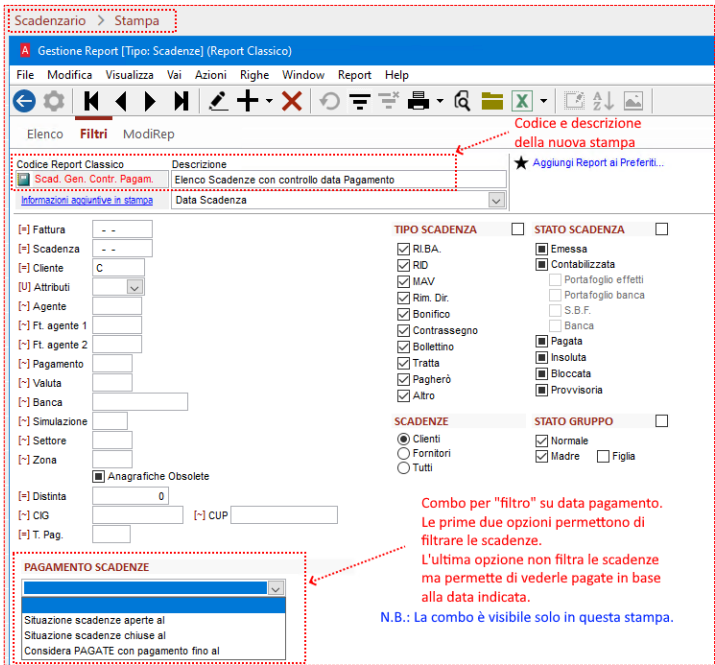Toggle the Anagrafiche Obsolete checkbox
This screenshot has height=665, width=715.
coord(98,477)
